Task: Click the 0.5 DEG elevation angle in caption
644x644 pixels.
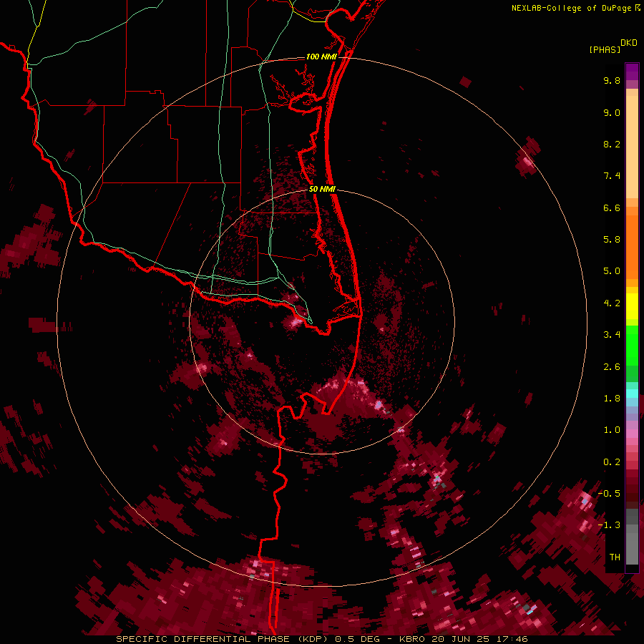Action: [359, 639]
